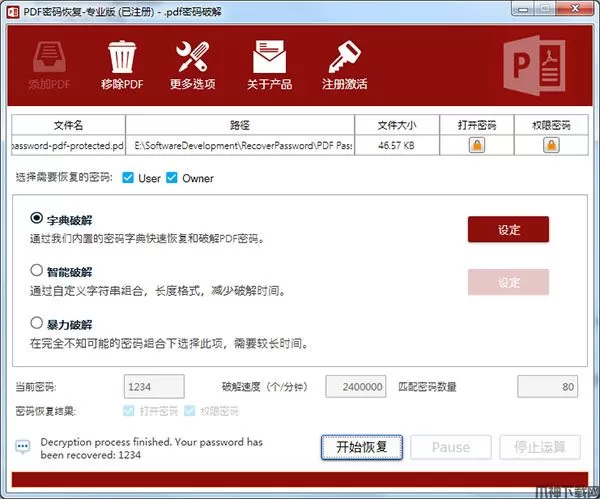Toggle the User password checkbox
Screen dimensions: 600x499
click(x=128, y=178)
